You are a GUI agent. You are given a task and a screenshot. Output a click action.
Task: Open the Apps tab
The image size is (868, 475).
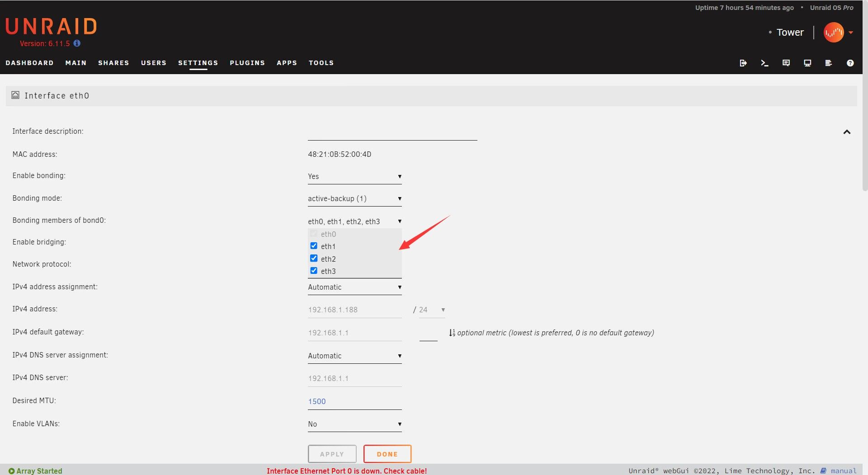287,63
